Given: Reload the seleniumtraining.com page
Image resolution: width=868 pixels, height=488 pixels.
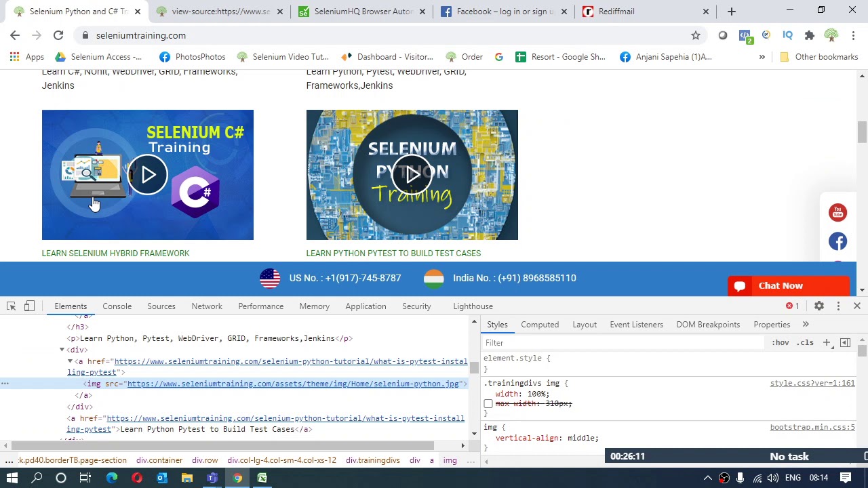Looking at the screenshot, I should (x=58, y=35).
